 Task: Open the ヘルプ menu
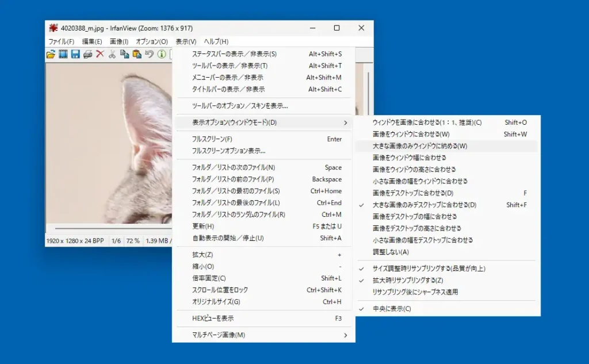coord(216,41)
